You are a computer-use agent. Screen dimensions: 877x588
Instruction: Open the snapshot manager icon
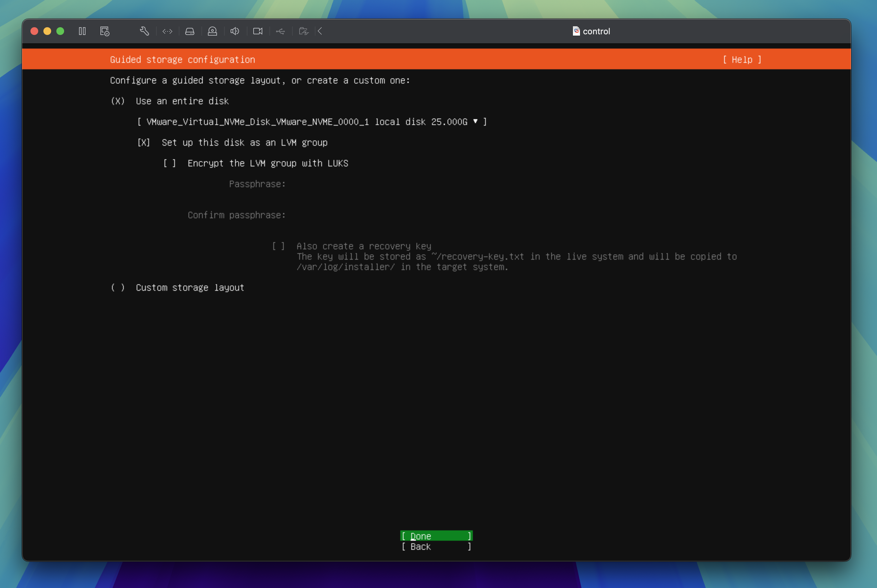pyautogui.click(x=105, y=31)
